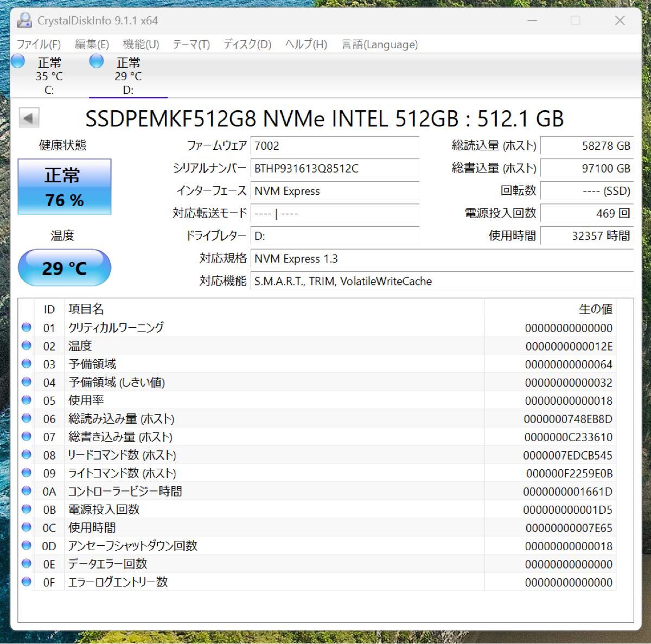
Task: Click the 正常 76 % health status button
Action: tap(65, 187)
